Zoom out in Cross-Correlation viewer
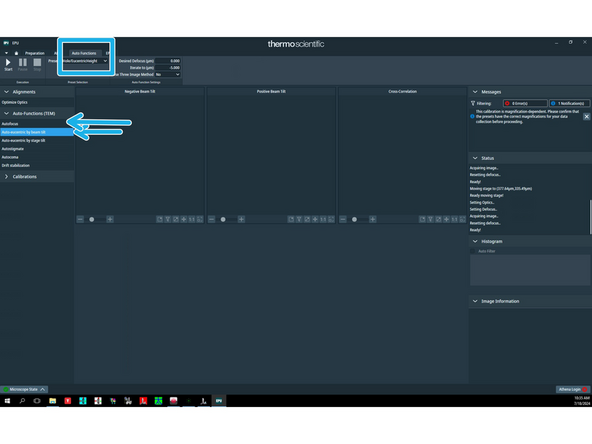The height and width of the screenshot is (444, 592). click(343, 219)
